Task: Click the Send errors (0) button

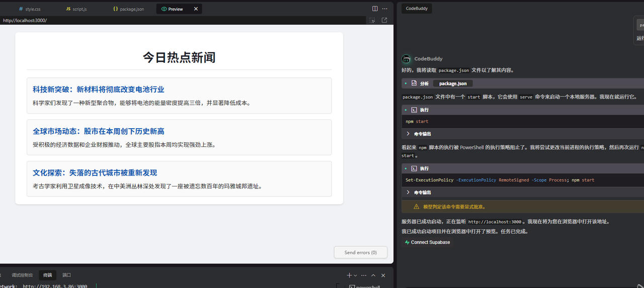Action: point(360,252)
